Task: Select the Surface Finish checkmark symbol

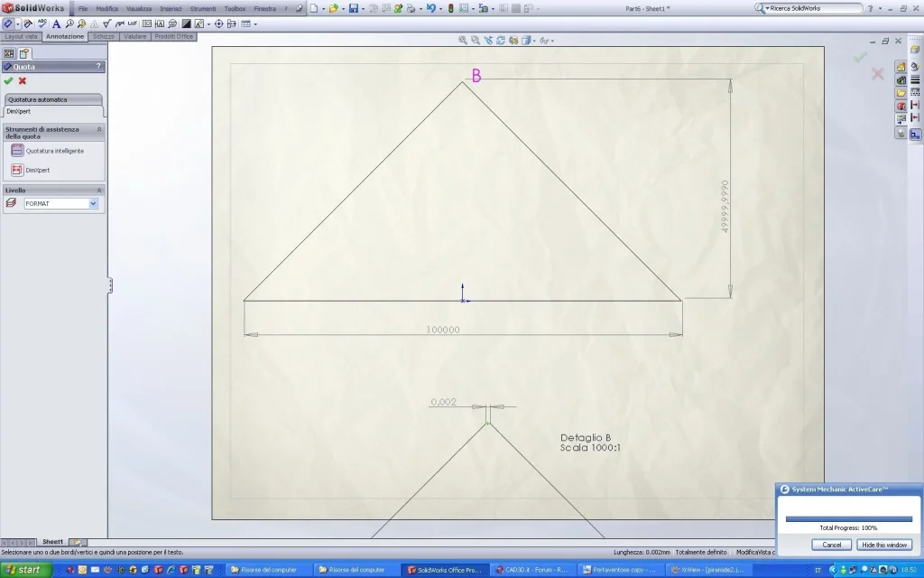Action: point(107,23)
